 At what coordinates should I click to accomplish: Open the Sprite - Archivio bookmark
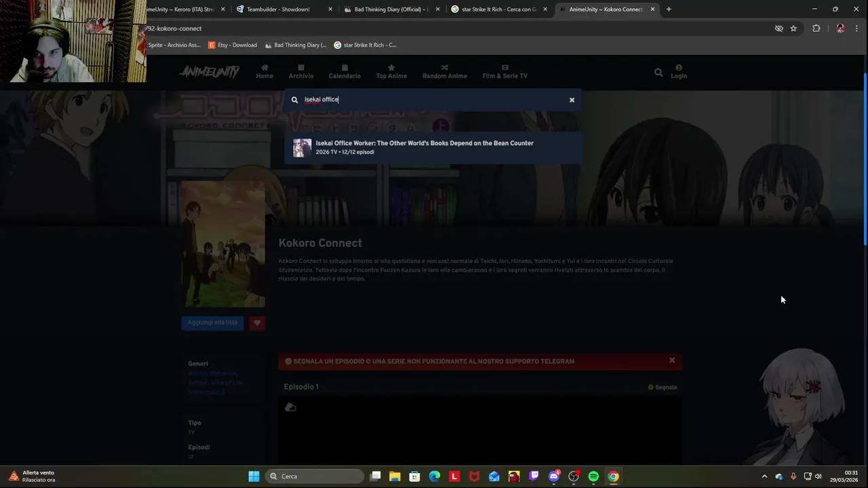pos(174,45)
